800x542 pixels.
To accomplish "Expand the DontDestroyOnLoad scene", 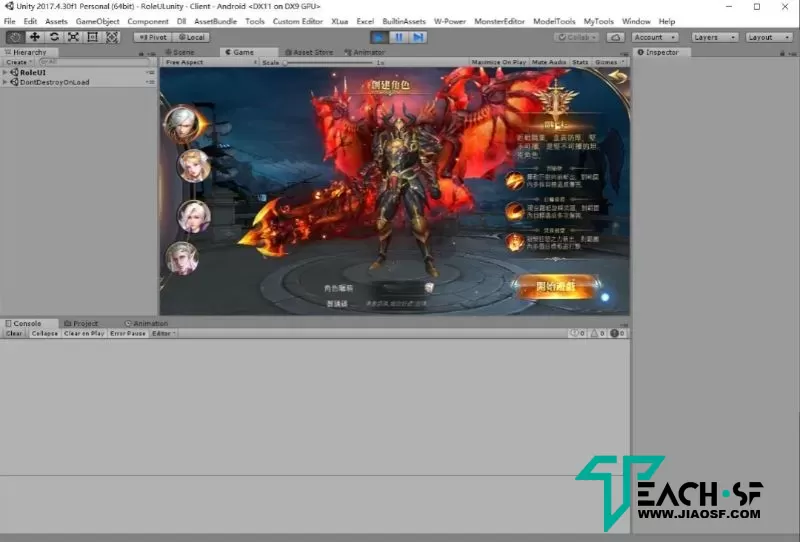I will pyautogui.click(x=5, y=82).
